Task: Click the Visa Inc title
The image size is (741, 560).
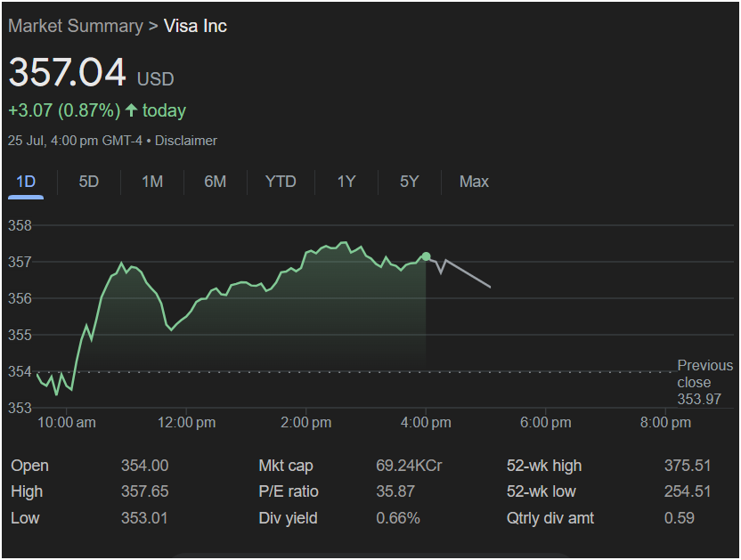Action: pyautogui.click(x=195, y=26)
